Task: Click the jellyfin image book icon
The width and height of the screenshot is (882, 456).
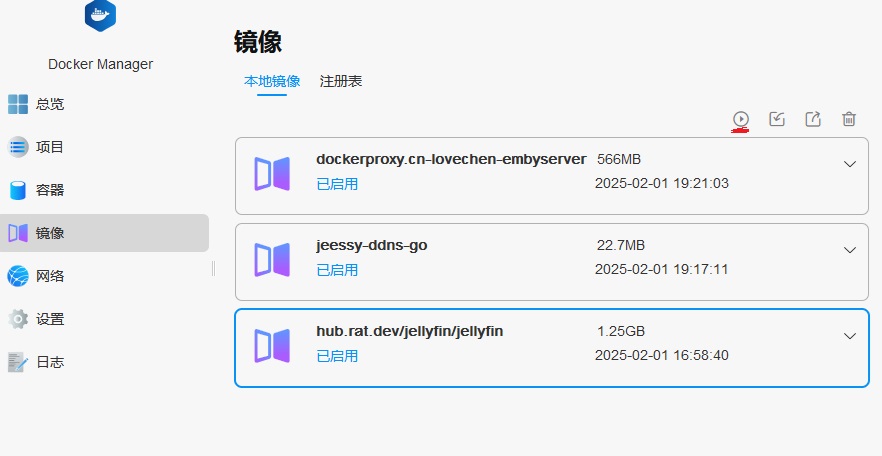Action: tap(272, 346)
